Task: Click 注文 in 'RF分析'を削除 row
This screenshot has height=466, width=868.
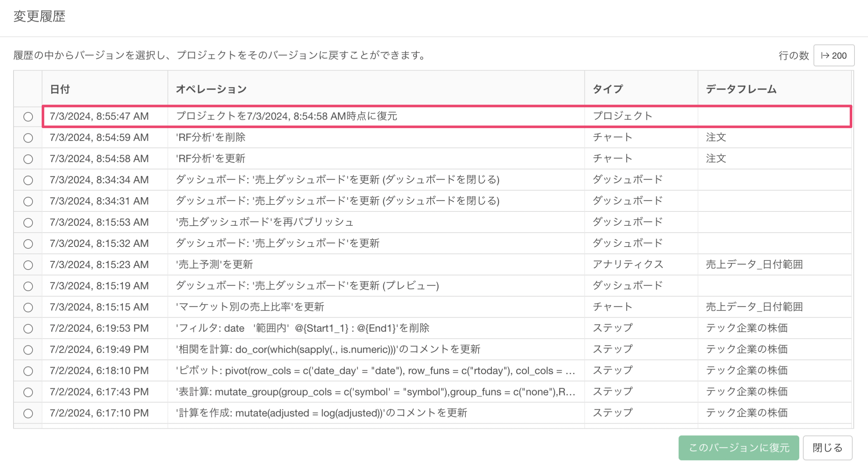Action: 716,138
